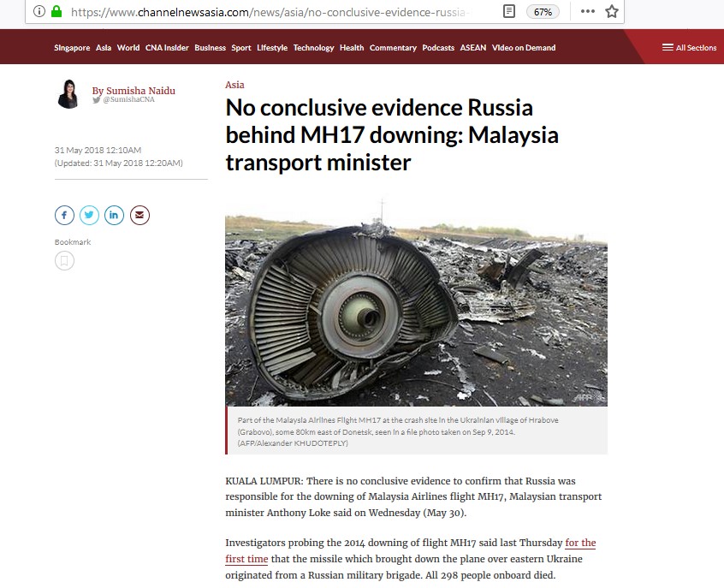Open the Singapore section
This screenshot has height=588, width=724.
click(x=72, y=48)
